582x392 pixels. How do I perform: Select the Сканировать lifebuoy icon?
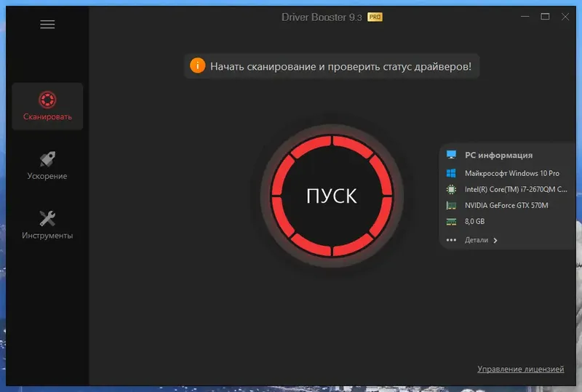click(x=47, y=100)
